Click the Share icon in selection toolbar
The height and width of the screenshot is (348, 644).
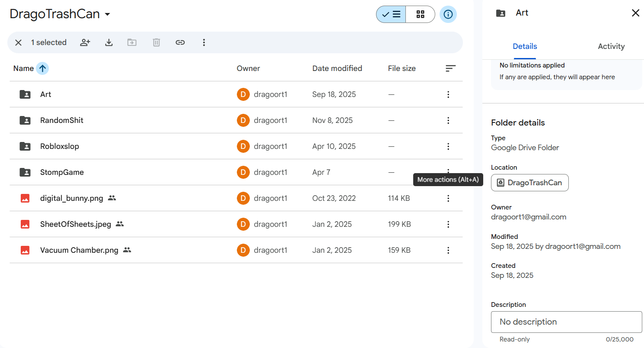coord(85,42)
